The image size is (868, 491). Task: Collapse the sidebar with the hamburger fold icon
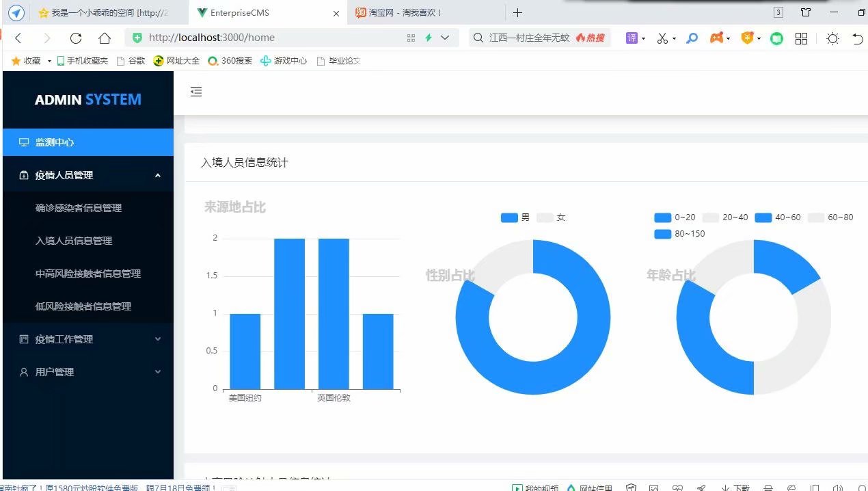[x=196, y=92]
